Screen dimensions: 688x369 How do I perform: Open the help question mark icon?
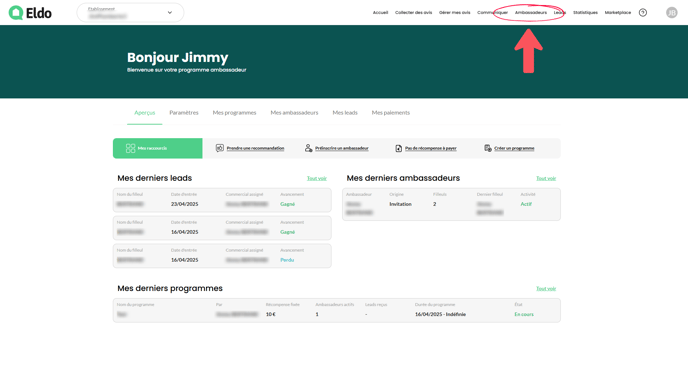tap(643, 13)
